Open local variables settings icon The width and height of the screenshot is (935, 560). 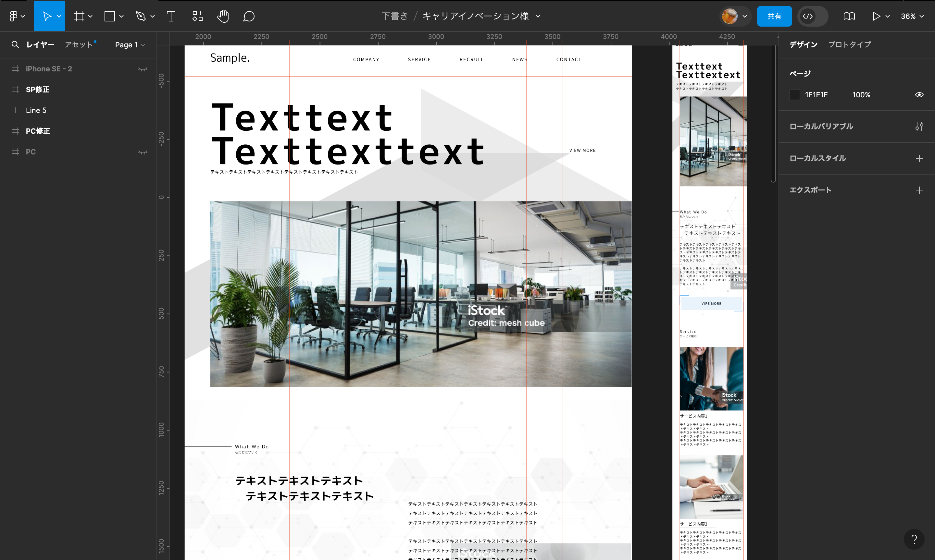[919, 127]
